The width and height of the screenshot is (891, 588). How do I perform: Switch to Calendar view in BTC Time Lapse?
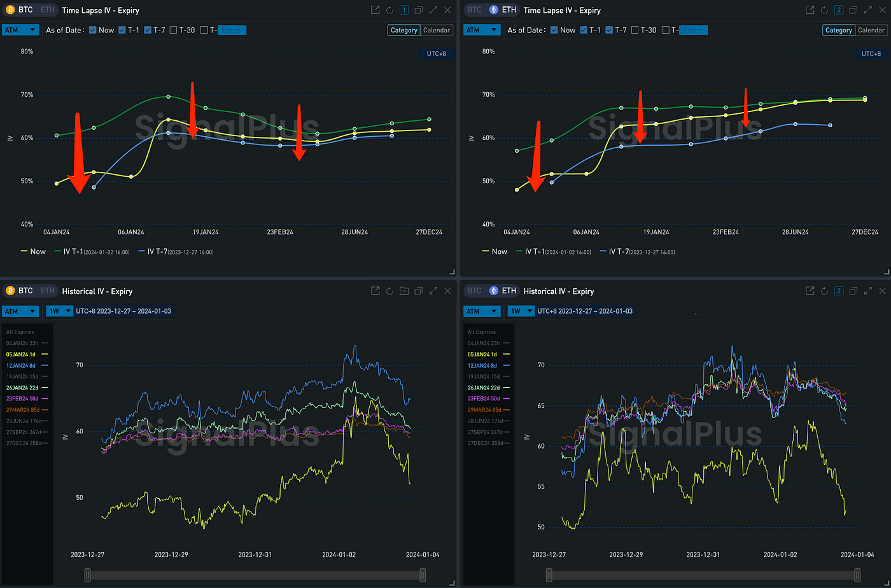[x=436, y=30]
